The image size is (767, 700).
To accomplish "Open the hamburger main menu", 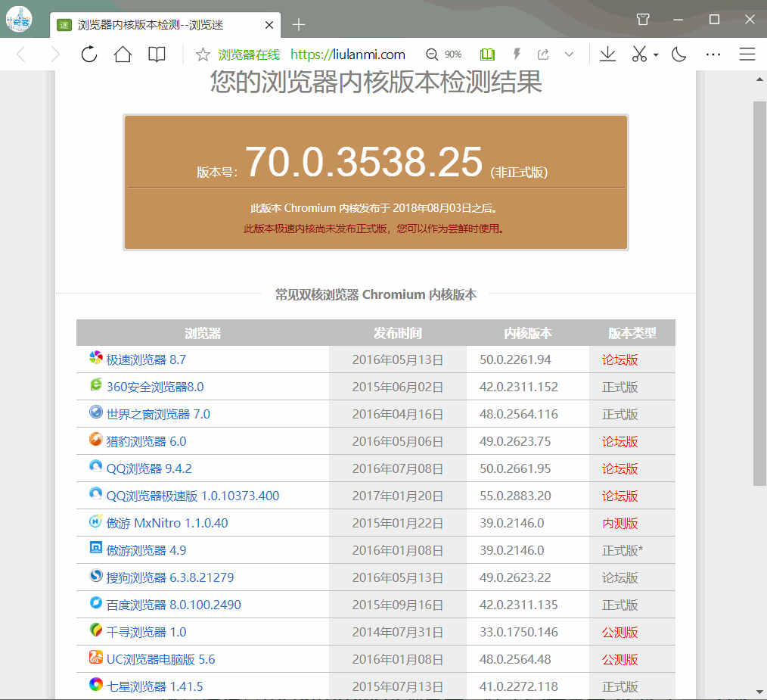I will (747, 54).
